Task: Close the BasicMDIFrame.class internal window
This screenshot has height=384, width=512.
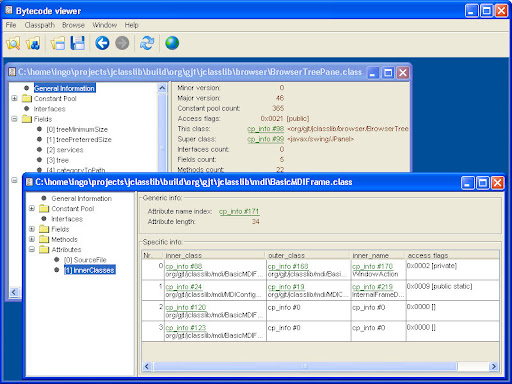Action: coord(498,183)
